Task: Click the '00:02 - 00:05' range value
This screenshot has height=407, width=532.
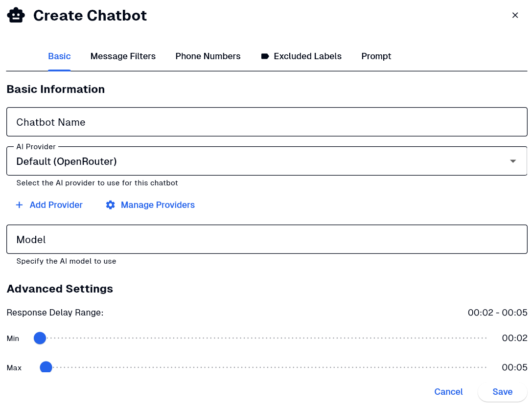Action: [x=497, y=313]
